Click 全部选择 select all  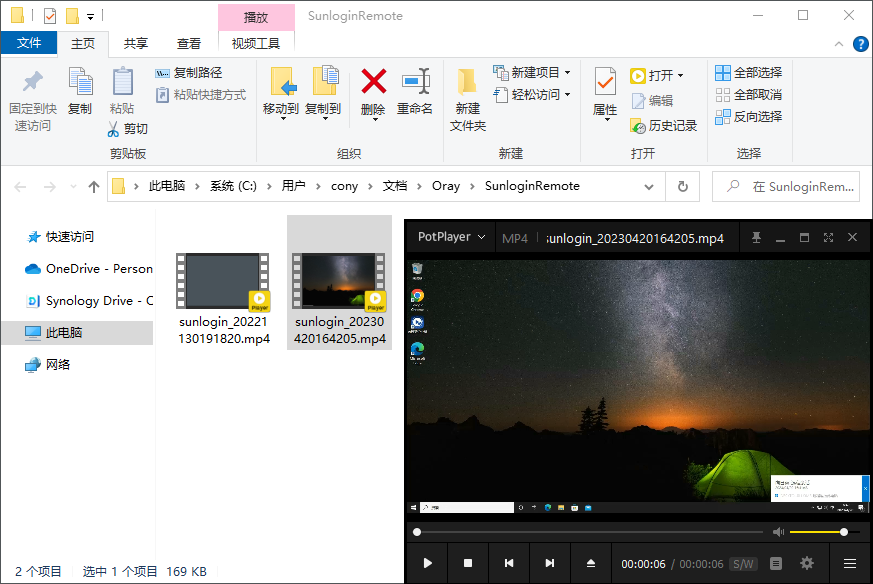click(749, 73)
